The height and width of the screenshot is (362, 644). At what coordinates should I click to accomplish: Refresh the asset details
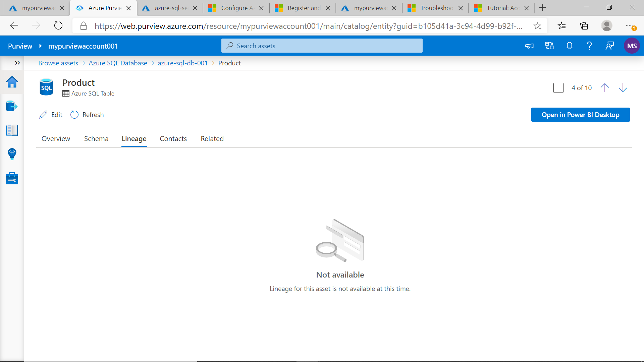(87, 115)
